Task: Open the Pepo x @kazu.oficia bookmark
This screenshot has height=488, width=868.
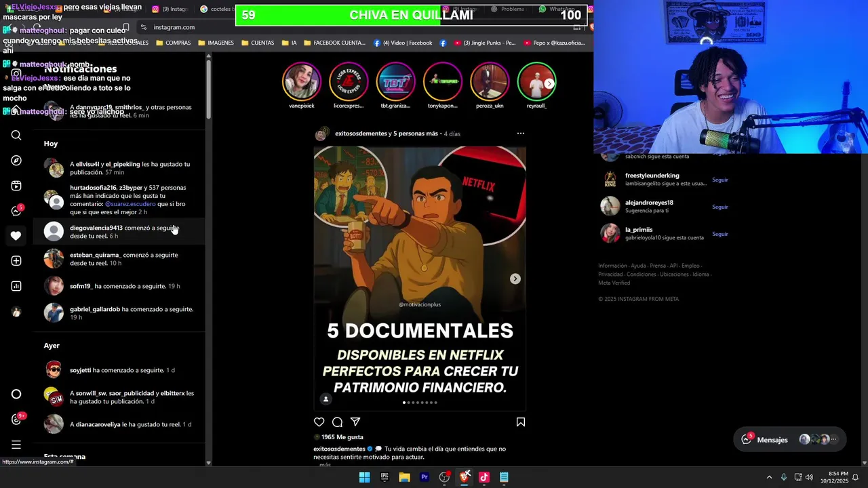Action: (554, 43)
